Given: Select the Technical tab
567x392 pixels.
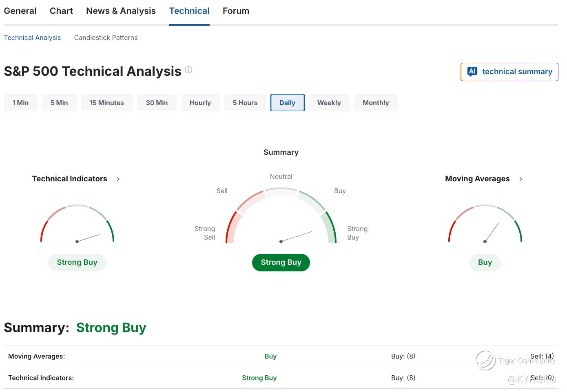Looking at the screenshot, I should tap(189, 11).
